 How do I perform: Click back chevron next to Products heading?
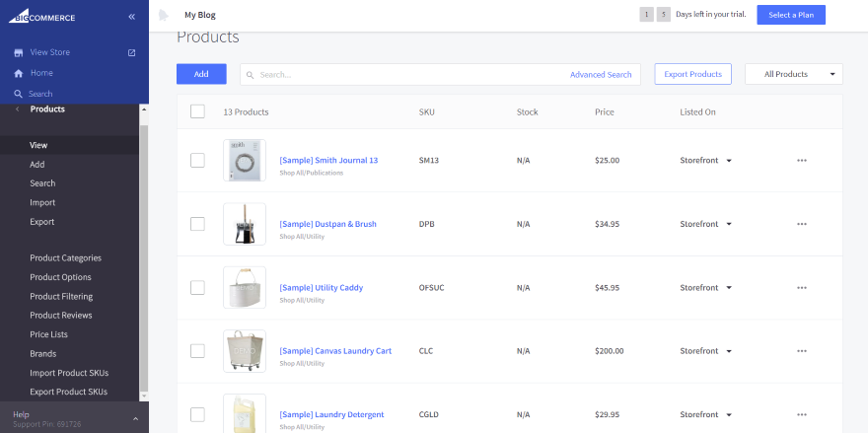(16, 109)
